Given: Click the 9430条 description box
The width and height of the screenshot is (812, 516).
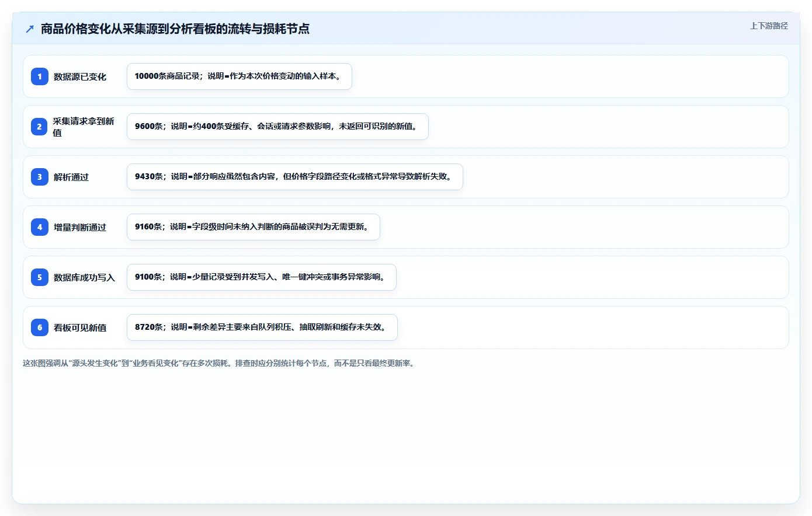Looking at the screenshot, I should pos(295,177).
